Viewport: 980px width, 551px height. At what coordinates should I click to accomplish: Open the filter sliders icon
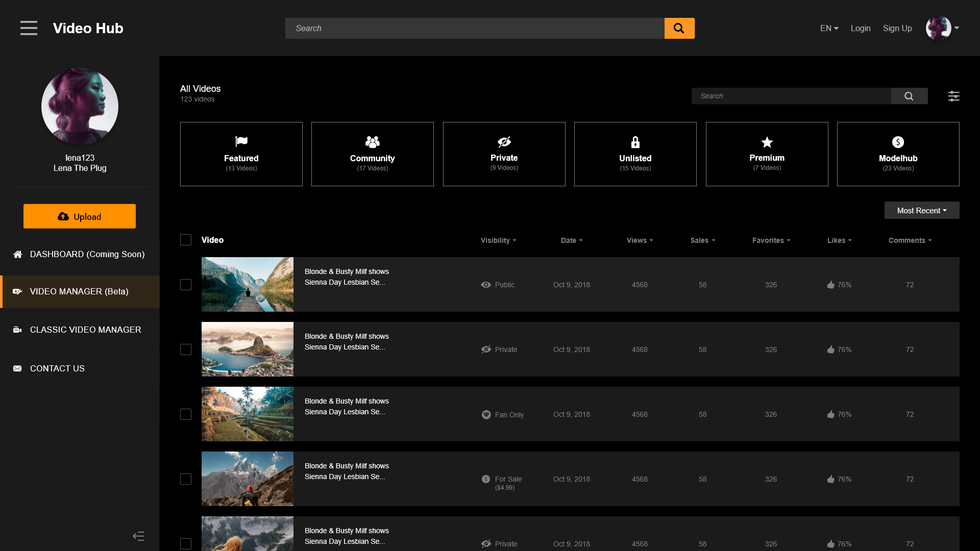click(x=953, y=96)
